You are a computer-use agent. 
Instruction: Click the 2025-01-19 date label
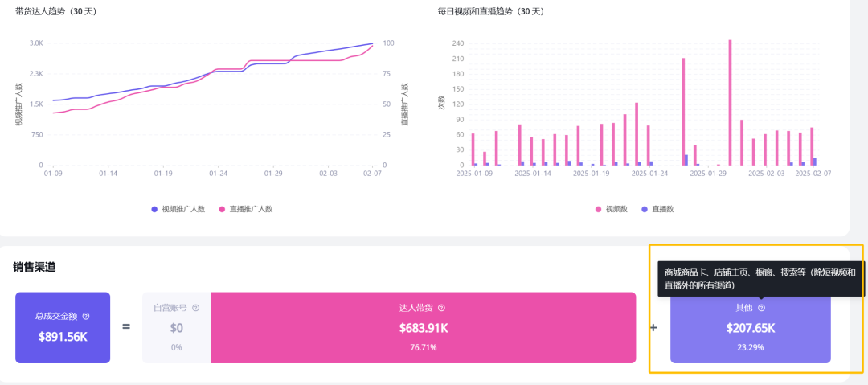[592, 174]
